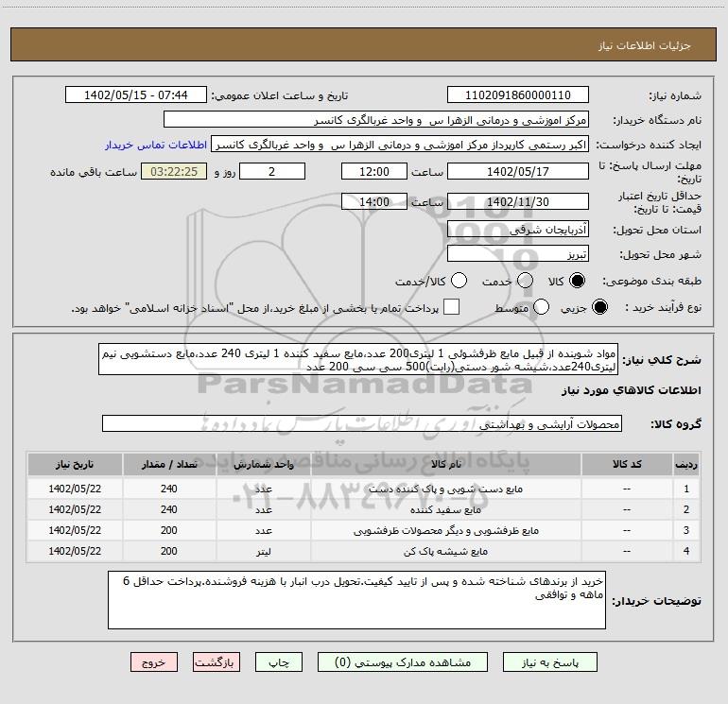Click the نام کالا column header

point(445,465)
